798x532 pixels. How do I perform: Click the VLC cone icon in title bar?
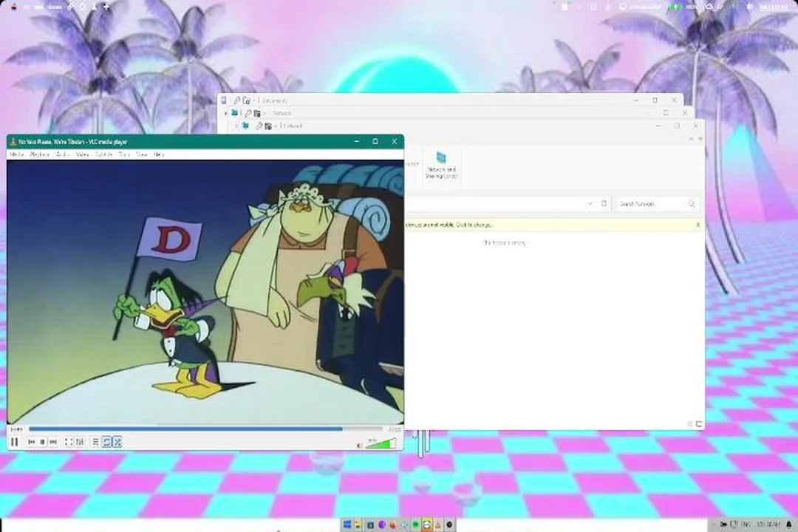click(13, 142)
